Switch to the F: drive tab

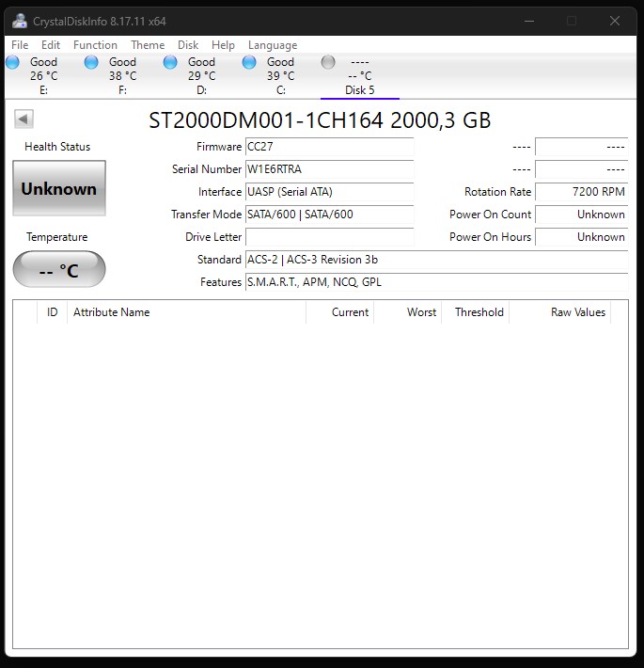(x=122, y=76)
